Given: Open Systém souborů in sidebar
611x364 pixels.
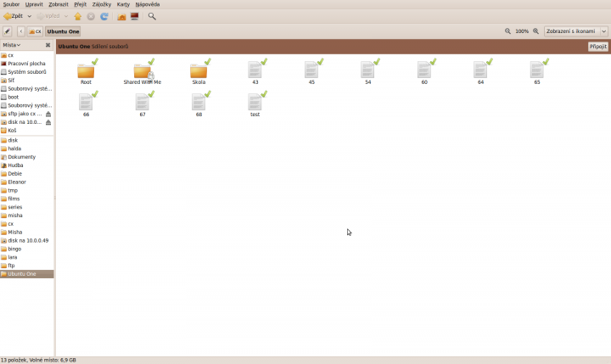Looking at the screenshot, I should [27, 72].
